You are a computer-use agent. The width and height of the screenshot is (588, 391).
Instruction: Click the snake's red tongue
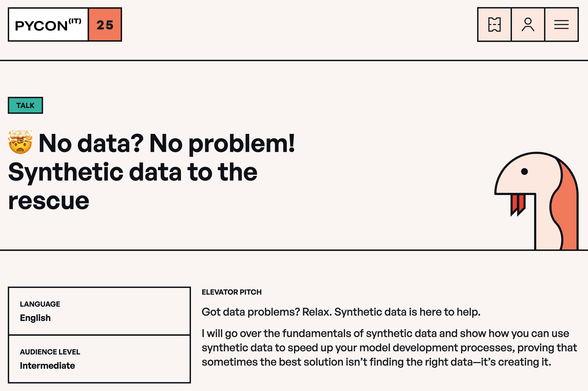point(518,205)
